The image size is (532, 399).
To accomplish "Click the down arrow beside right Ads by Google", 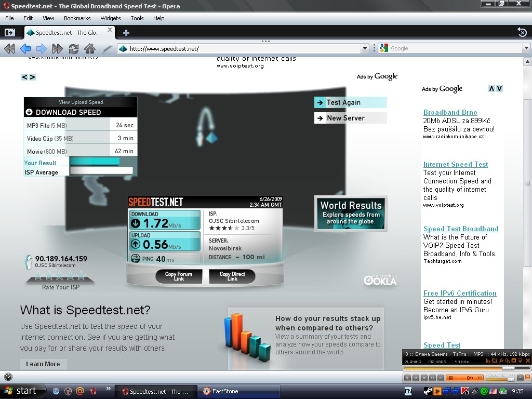I will click(499, 88).
